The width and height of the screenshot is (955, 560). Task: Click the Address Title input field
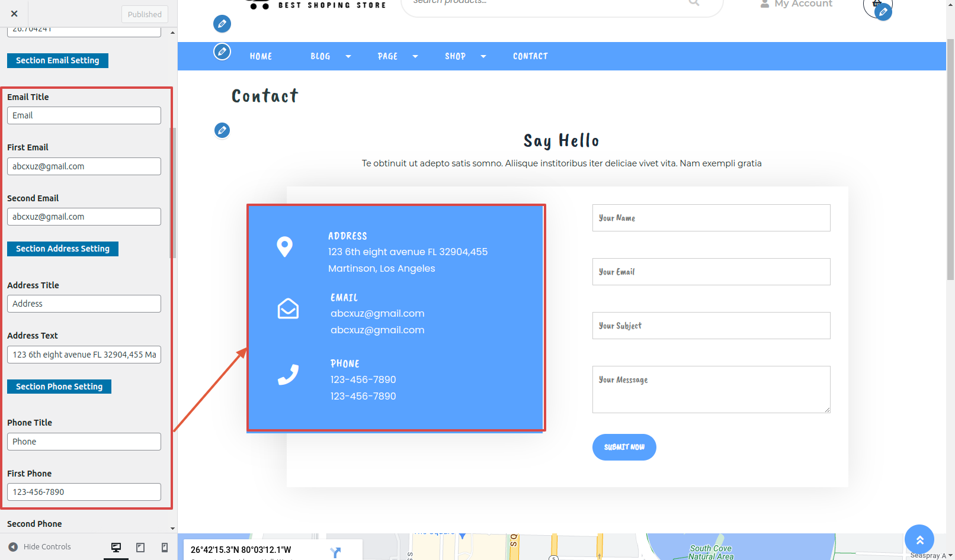coord(84,304)
